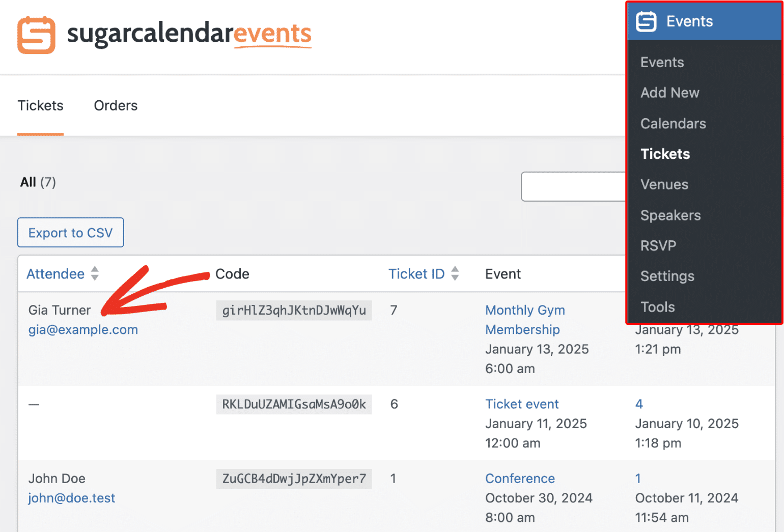Sort by Ticket ID using the arrow icon

[x=455, y=273]
